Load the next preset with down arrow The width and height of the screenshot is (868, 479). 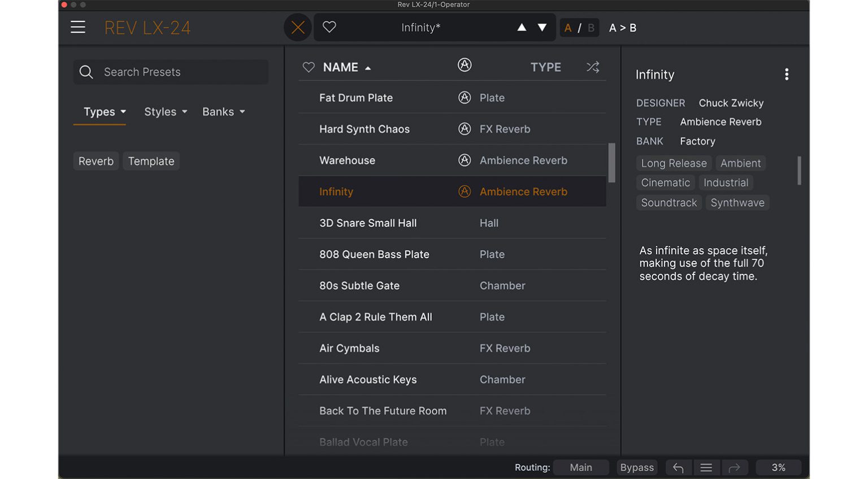click(542, 27)
